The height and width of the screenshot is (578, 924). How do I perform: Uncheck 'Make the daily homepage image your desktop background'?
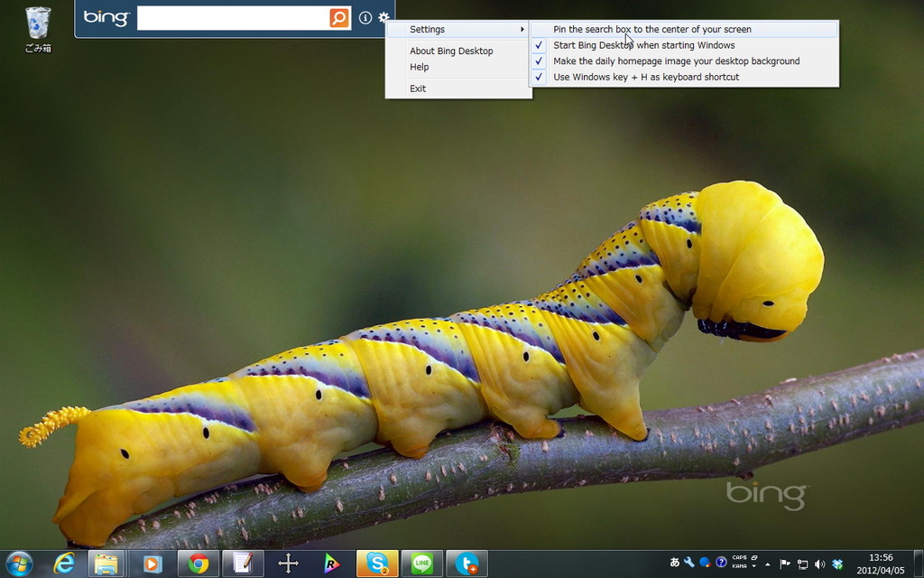point(684,61)
